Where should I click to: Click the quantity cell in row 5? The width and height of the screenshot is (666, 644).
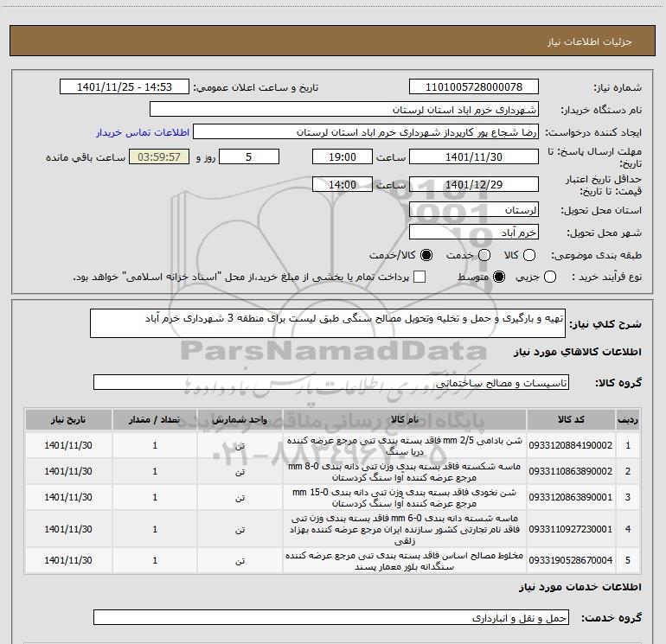coord(155,560)
